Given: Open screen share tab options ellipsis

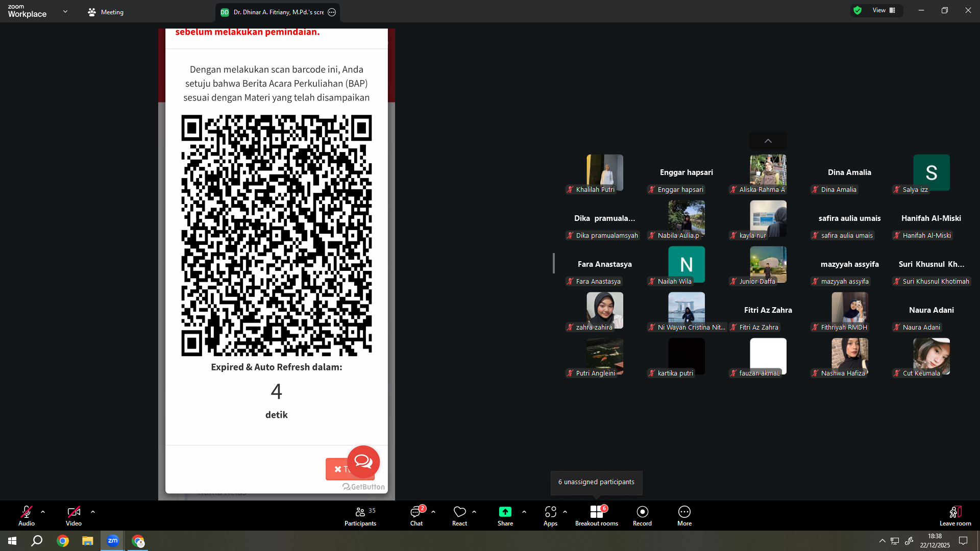Looking at the screenshot, I should coord(332,12).
